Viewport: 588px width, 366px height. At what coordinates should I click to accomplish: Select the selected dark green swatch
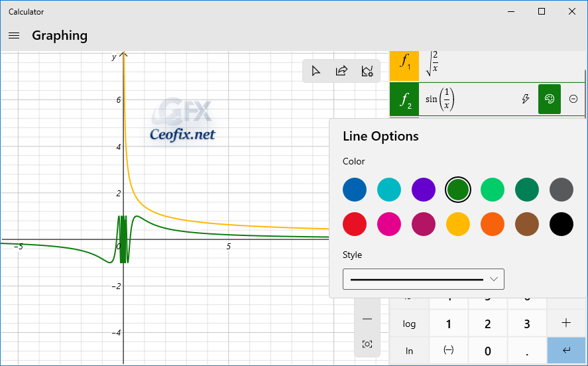[458, 190]
